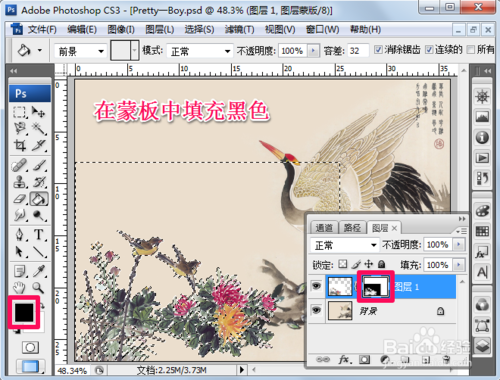The width and height of the screenshot is (500, 380).
Task: Hide the 背景 layer eye icon
Action: [316, 310]
